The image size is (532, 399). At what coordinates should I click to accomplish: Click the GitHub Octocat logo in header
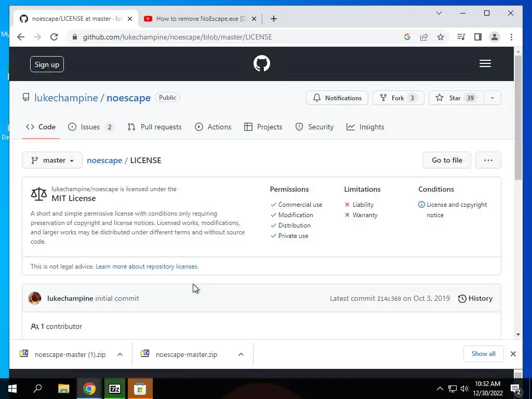[262, 63]
